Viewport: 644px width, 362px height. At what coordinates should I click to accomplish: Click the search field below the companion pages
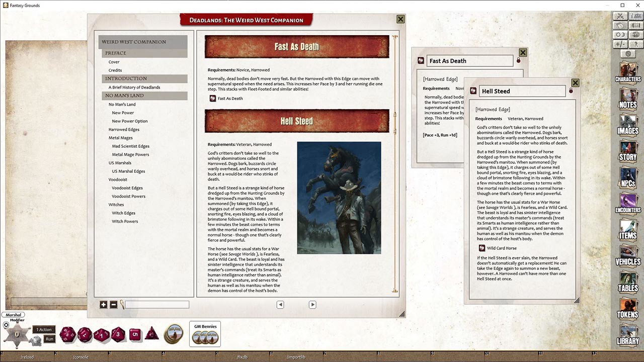click(x=156, y=305)
